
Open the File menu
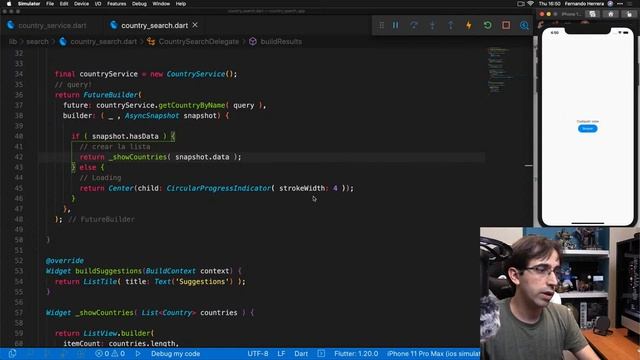pos(50,4)
